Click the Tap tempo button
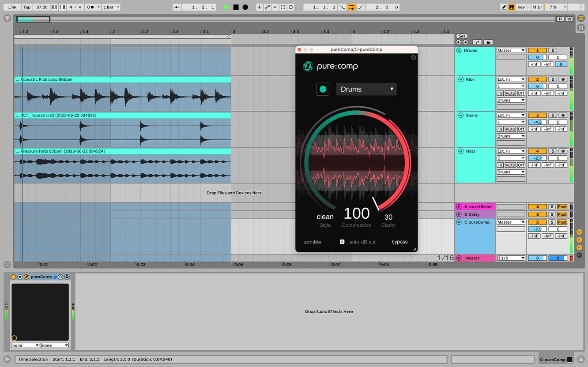588x367 pixels. point(27,7)
